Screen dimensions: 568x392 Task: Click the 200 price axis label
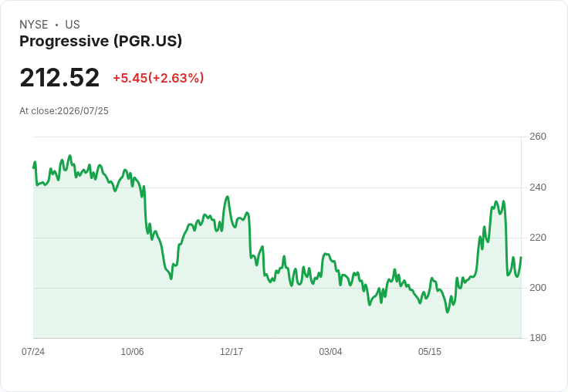coord(538,288)
